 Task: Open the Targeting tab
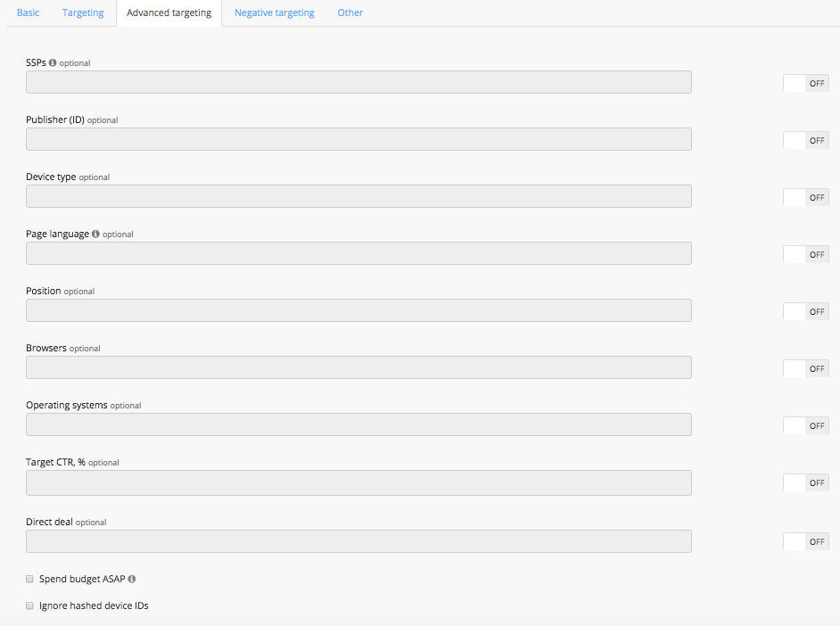pos(83,13)
